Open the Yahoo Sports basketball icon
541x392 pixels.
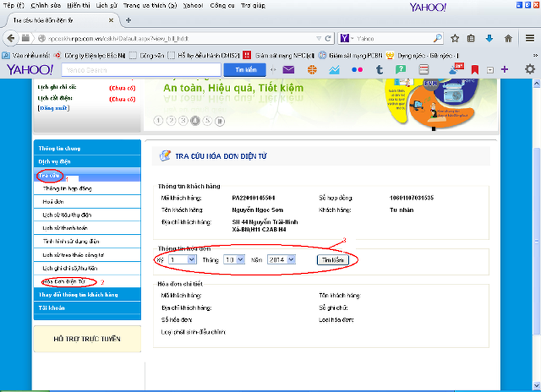pyautogui.click(x=314, y=69)
